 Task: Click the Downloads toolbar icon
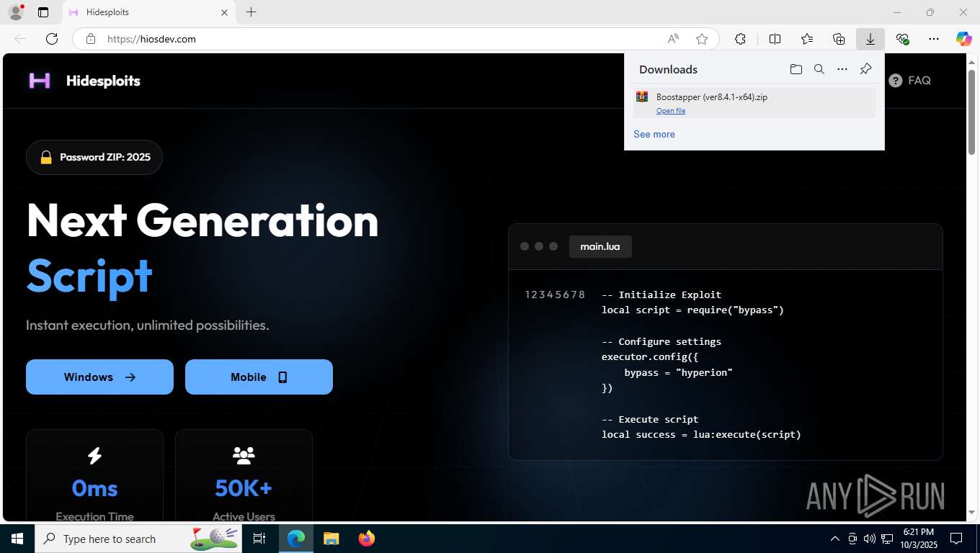point(870,39)
